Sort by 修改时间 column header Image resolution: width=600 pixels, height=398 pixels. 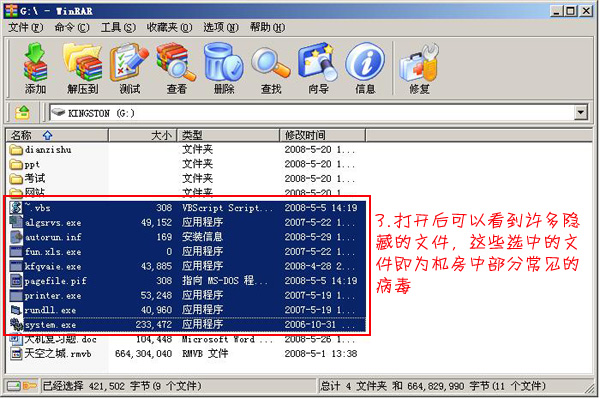(323, 135)
